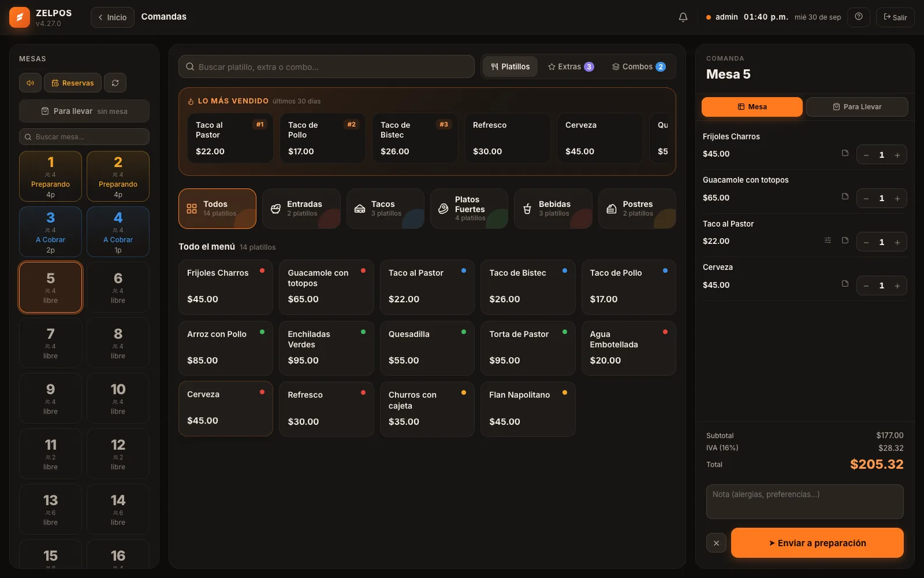Click the ZELPOS logo icon
The image size is (924, 578).
click(x=20, y=17)
